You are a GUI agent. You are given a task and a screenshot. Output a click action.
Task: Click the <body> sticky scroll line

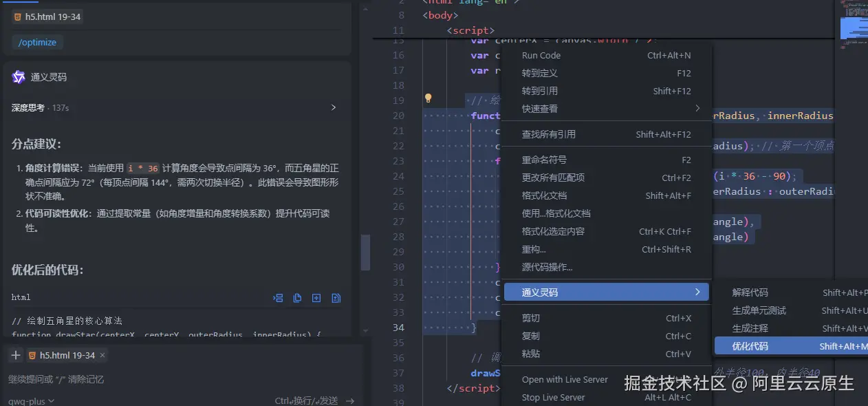440,15
